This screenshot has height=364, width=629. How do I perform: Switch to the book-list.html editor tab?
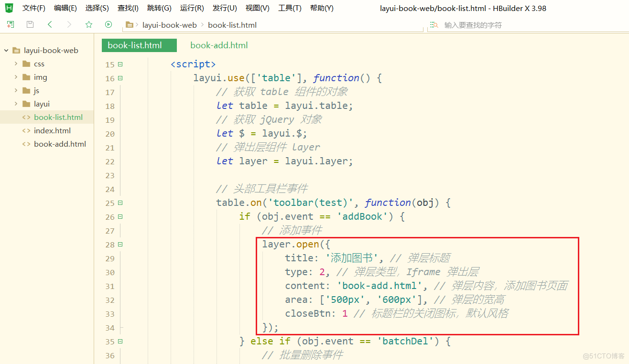tap(139, 45)
